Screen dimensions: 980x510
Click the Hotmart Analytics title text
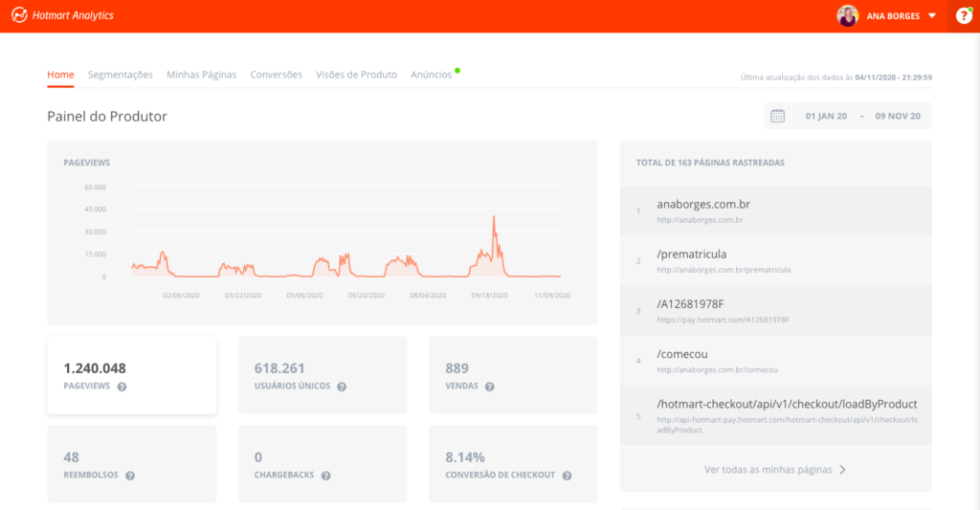(73, 15)
